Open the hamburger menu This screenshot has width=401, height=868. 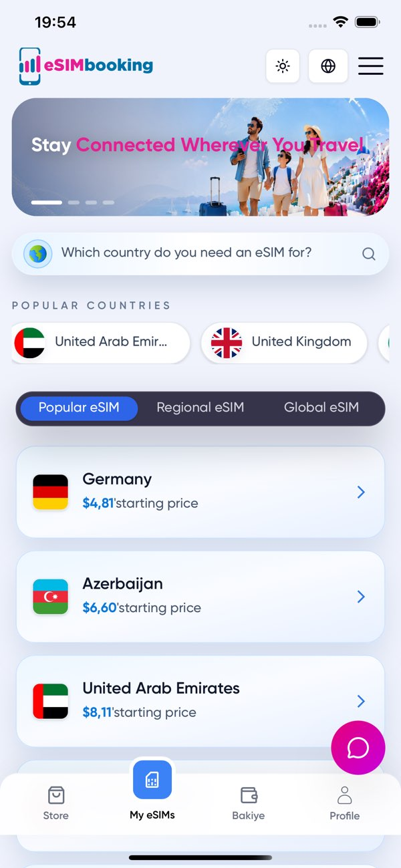coord(371,66)
